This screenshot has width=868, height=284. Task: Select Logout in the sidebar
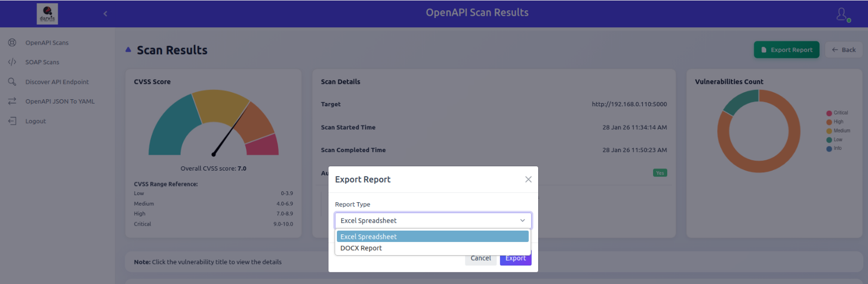tap(35, 121)
